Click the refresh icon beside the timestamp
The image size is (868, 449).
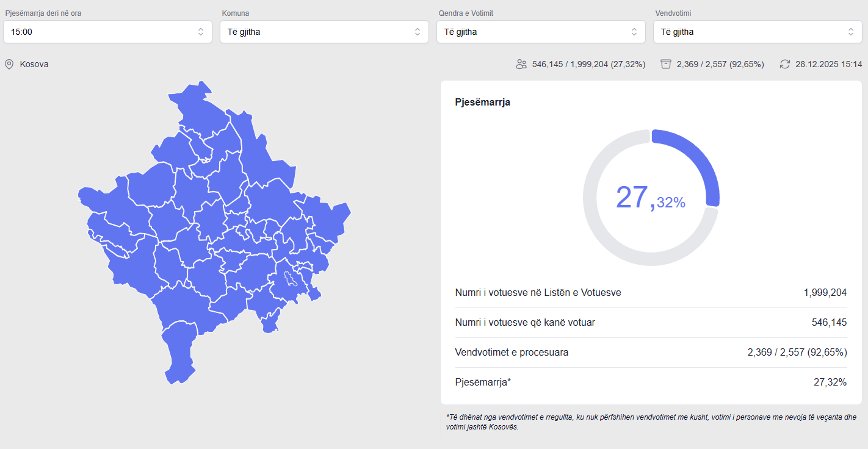pos(785,64)
